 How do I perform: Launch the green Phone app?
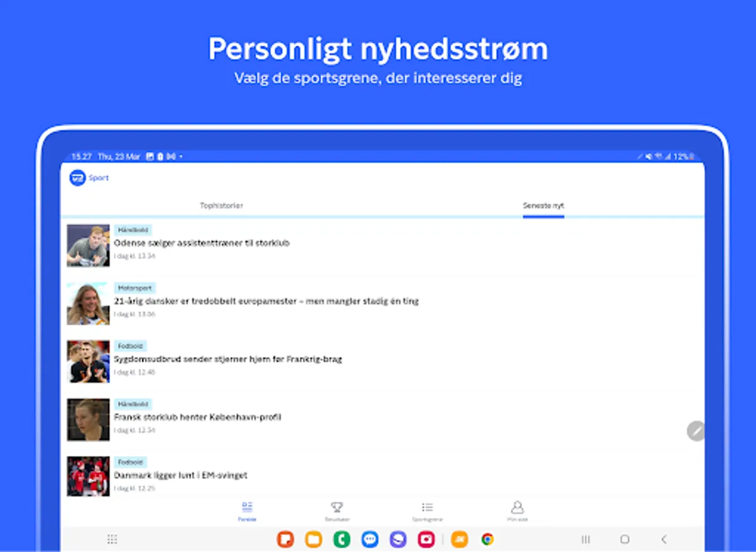tap(342, 539)
